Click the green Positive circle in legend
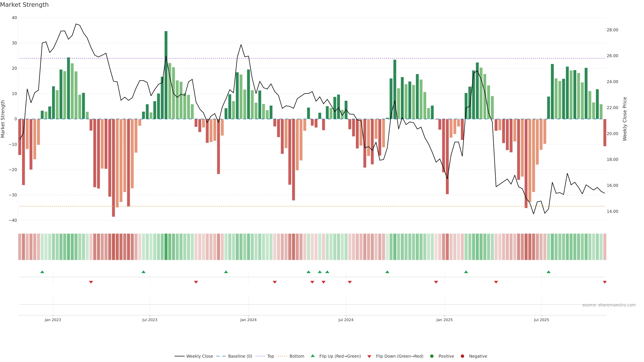The height and width of the screenshot is (362, 644). click(432, 356)
